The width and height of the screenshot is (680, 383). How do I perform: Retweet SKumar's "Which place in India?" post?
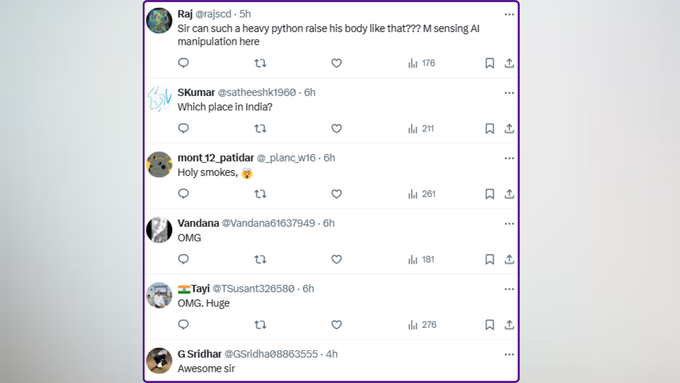tap(260, 128)
